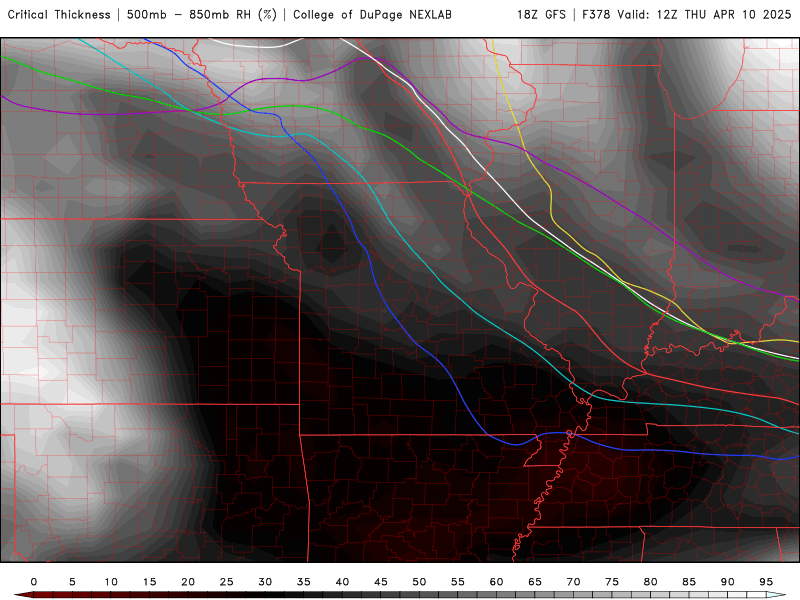Click the "35" legend label
800x600 pixels.
(x=304, y=582)
